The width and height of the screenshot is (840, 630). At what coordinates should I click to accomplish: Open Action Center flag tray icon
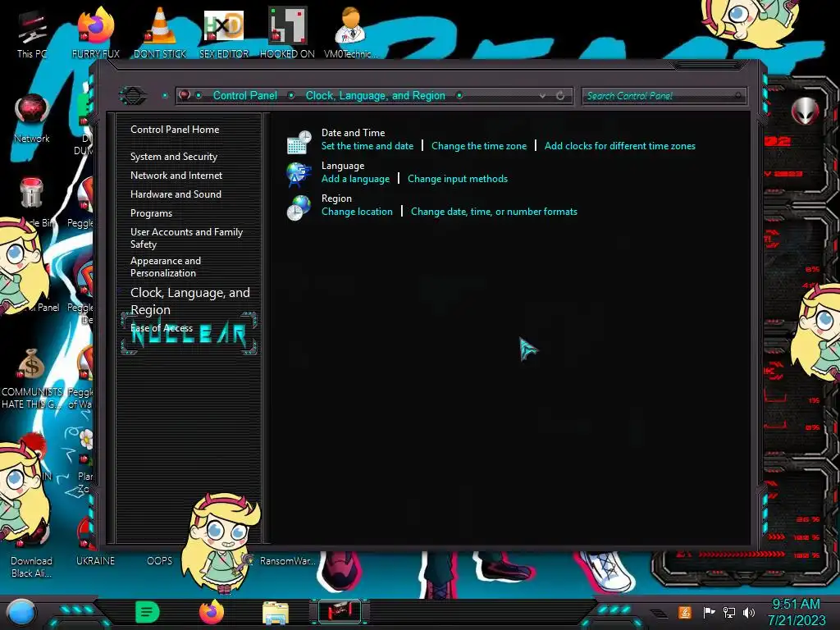[x=709, y=612]
